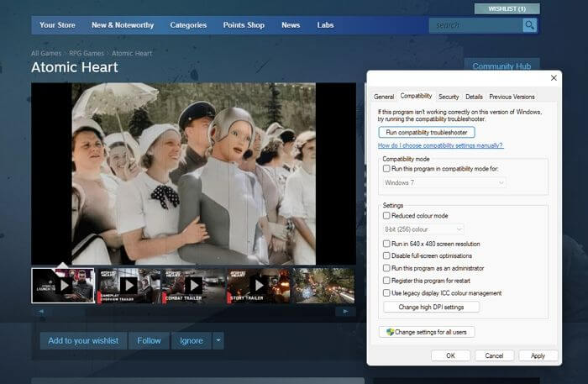Image resolution: width=588 pixels, height=384 pixels.
Task: Click the left media strip arrow
Action: [41, 311]
